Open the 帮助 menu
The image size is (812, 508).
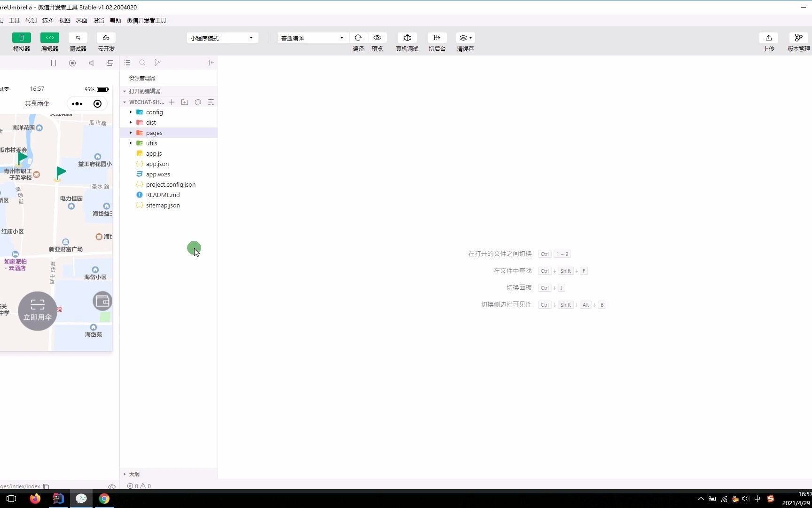click(x=116, y=21)
